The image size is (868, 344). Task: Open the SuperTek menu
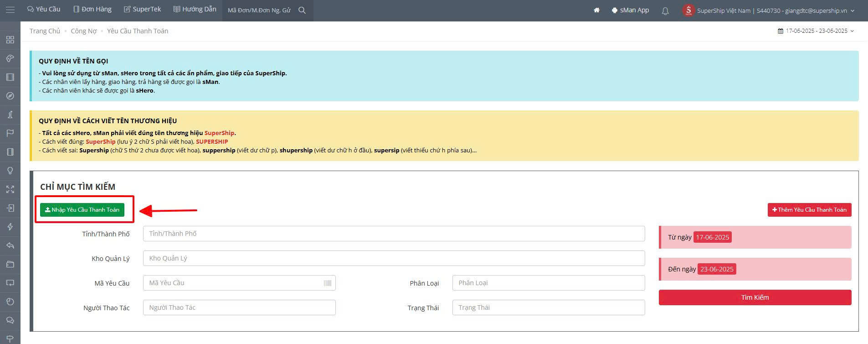(143, 9)
